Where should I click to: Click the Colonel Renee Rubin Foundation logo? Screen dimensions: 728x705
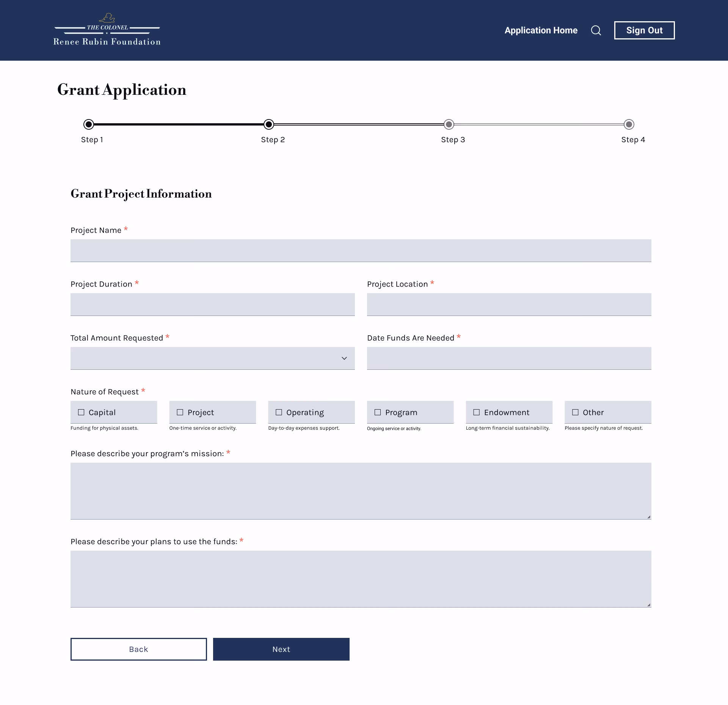pyautogui.click(x=107, y=30)
